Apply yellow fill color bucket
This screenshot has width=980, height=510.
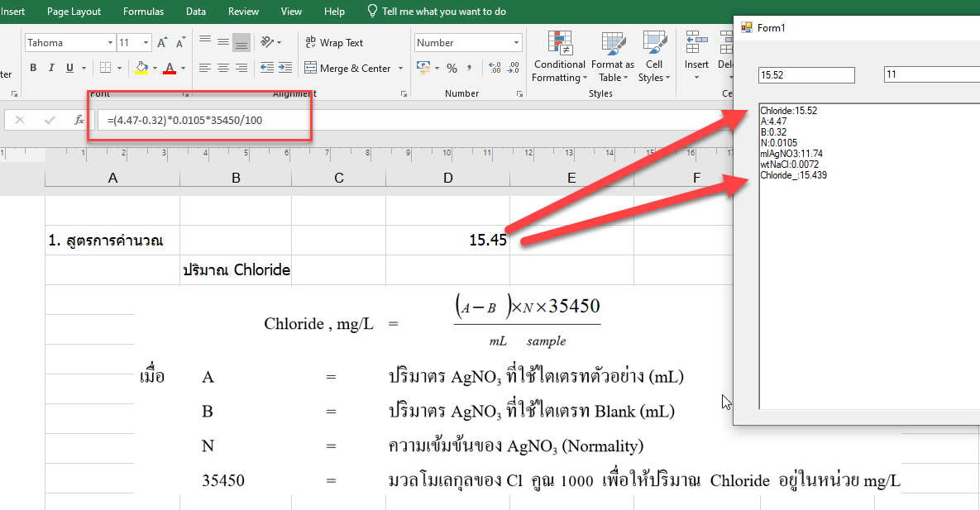pos(142,68)
